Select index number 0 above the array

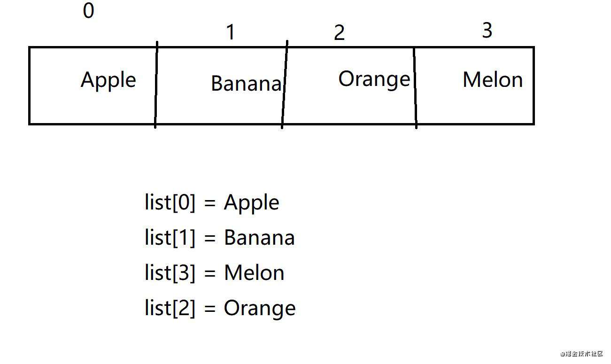point(88,10)
